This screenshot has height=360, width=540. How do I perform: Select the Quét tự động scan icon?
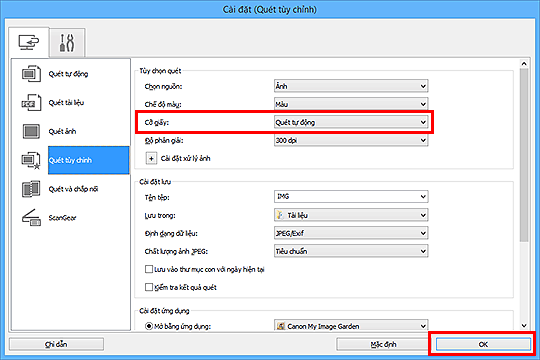[31, 73]
